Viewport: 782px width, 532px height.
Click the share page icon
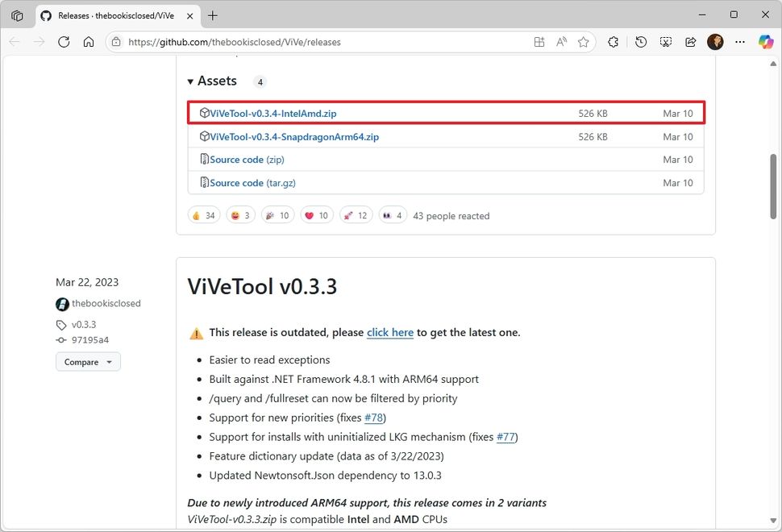[x=691, y=42]
